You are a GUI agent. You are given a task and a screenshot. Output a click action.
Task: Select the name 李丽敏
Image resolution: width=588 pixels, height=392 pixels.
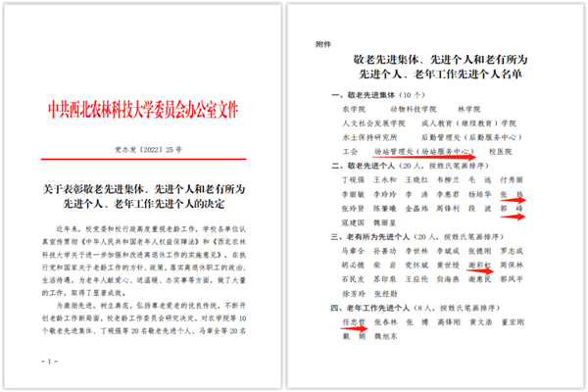tap(353, 194)
